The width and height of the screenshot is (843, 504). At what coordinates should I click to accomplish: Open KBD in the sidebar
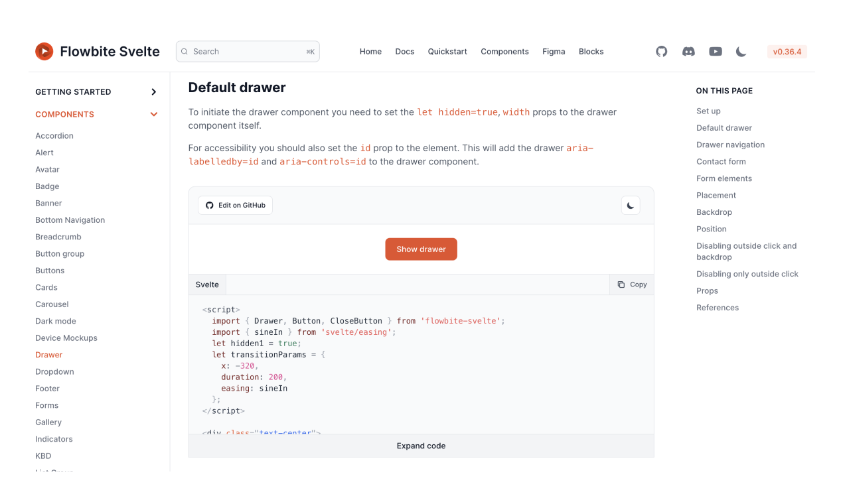click(x=43, y=456)
